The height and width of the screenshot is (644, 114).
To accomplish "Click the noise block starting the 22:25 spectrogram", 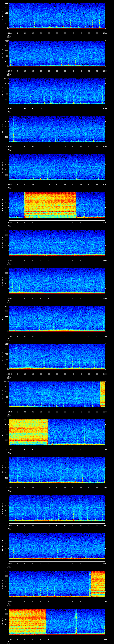I will (x=28, y=432).
